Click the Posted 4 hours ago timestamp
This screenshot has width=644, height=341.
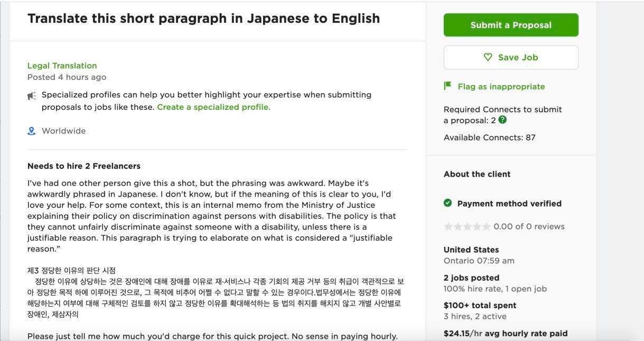(67, 77)
